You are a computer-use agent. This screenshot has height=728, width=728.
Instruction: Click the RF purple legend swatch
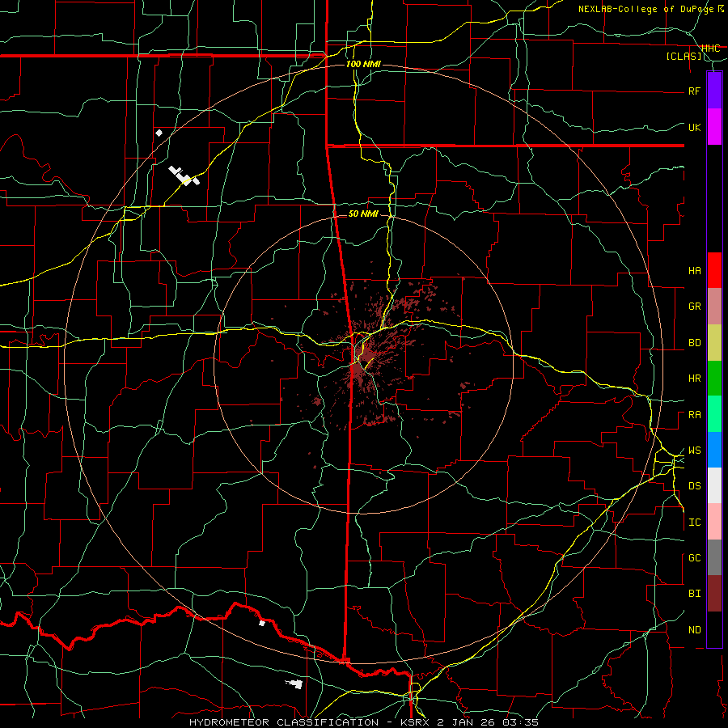714,91
